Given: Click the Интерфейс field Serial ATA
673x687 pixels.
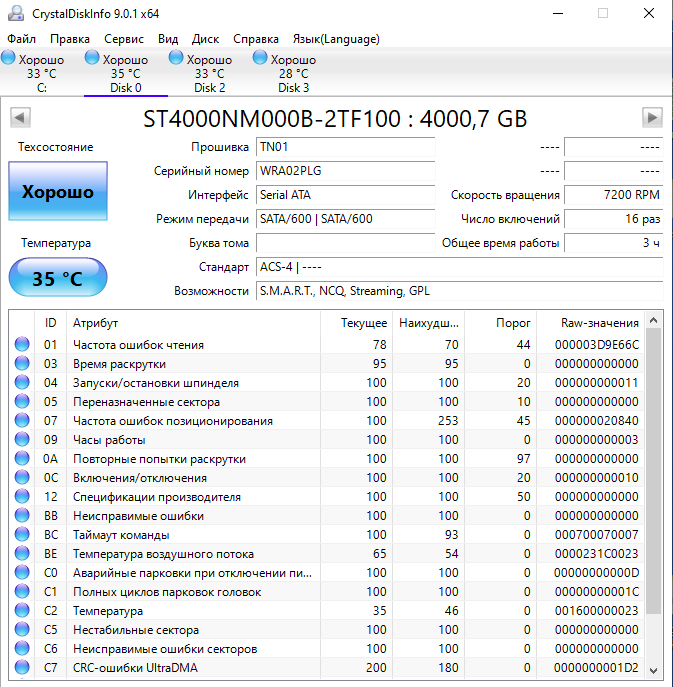Looking at the screenshot, I should 345,195.
